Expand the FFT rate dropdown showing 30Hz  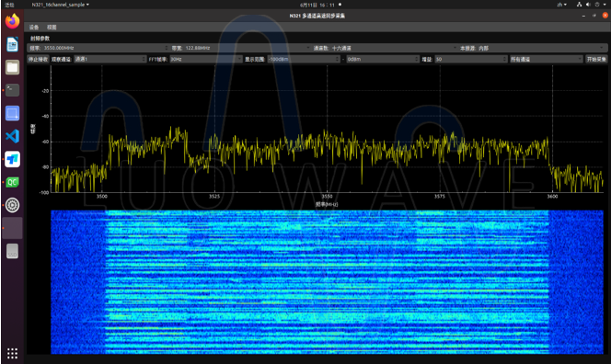coord(206,59)
